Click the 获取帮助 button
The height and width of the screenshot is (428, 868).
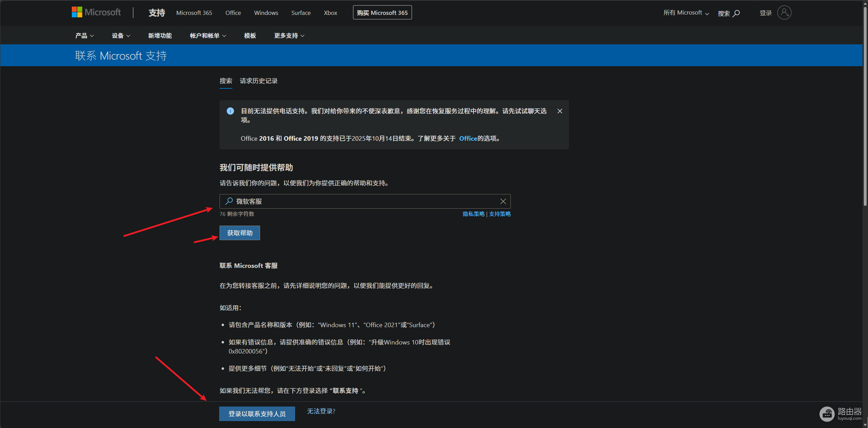[240, 233]
